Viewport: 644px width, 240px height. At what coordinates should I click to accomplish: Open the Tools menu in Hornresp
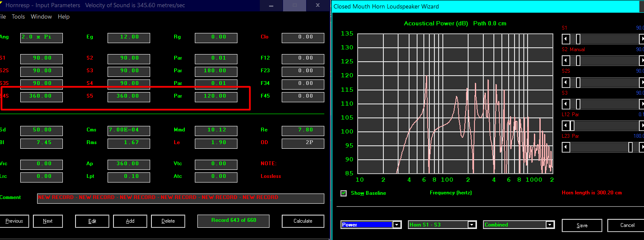[x=18, y=16]
